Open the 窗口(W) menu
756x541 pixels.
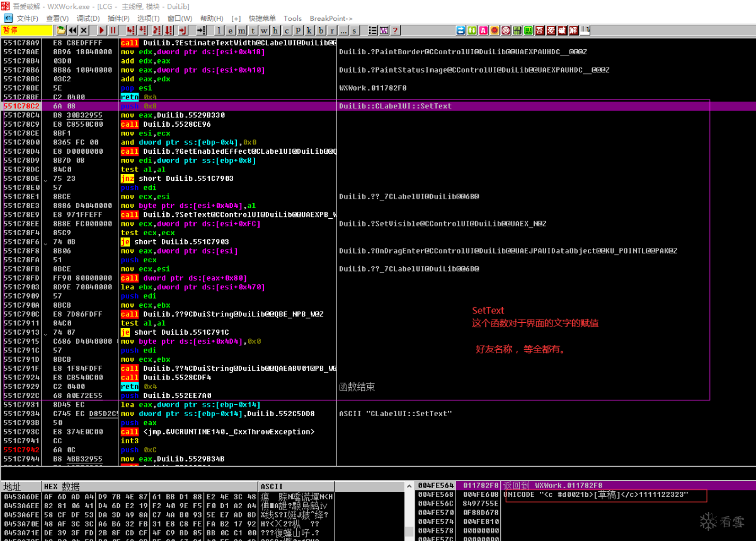tap(180, 18)
